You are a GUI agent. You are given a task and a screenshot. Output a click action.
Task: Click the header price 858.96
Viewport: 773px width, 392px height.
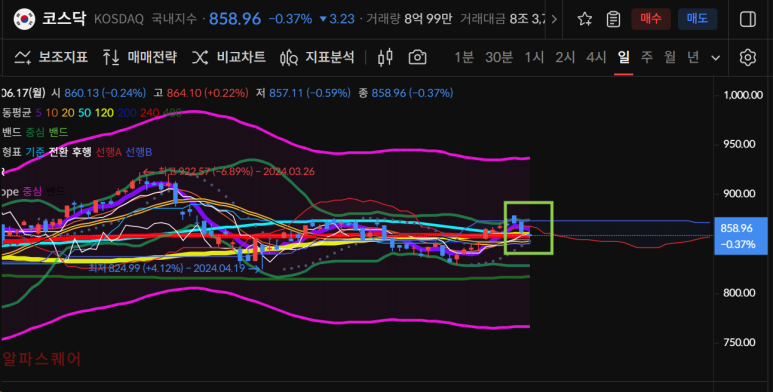[x=235, y=19]
